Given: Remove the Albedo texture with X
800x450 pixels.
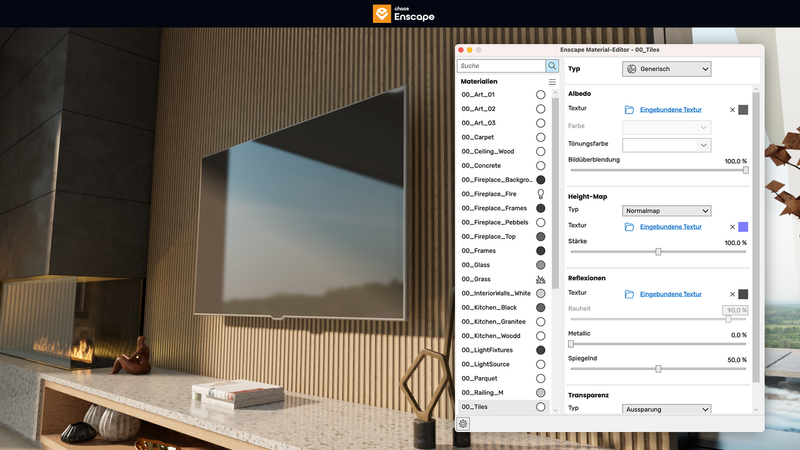Looking at the screenshot, I should (x=732, y=110).
